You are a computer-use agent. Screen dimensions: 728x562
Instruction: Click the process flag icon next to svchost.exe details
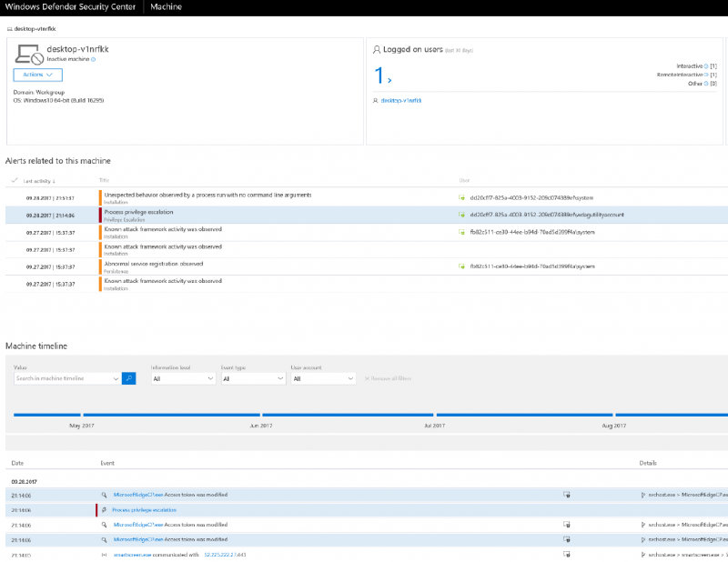(x=644, y=494)
